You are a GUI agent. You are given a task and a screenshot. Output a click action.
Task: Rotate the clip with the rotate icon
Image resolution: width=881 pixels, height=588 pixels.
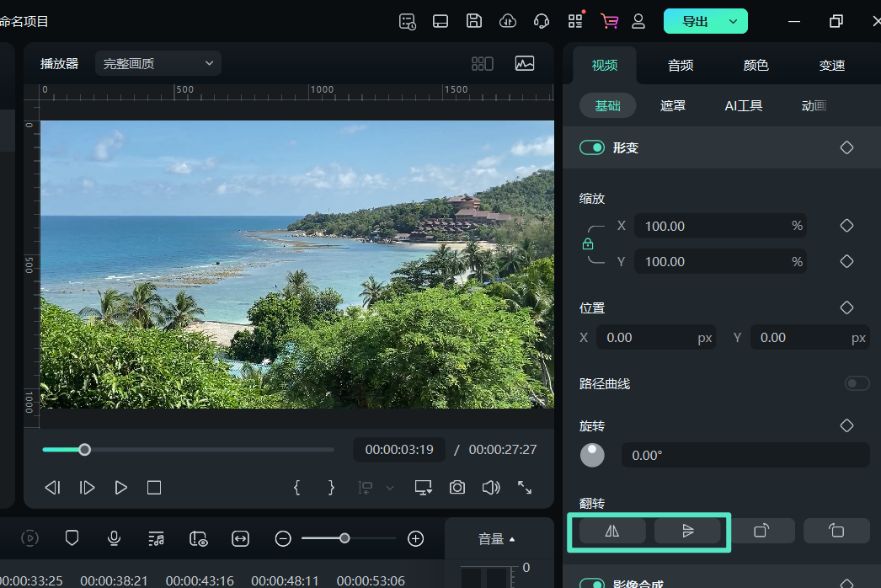pos(762,530)
